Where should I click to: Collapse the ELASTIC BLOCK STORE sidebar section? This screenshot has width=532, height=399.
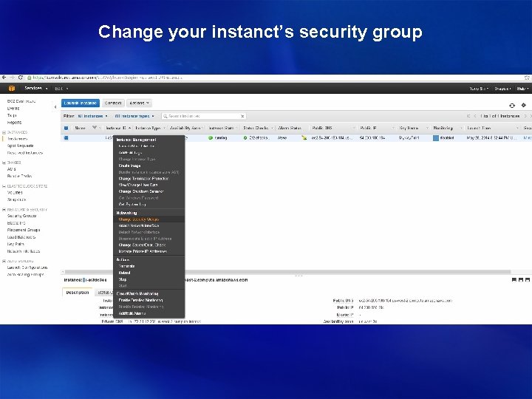[x=4, y=186]
